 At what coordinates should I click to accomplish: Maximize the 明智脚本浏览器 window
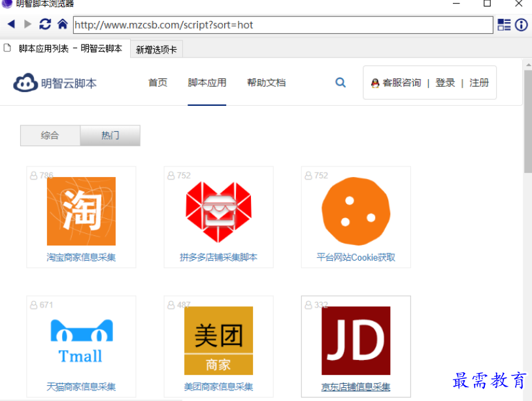[x=487, y=4]
